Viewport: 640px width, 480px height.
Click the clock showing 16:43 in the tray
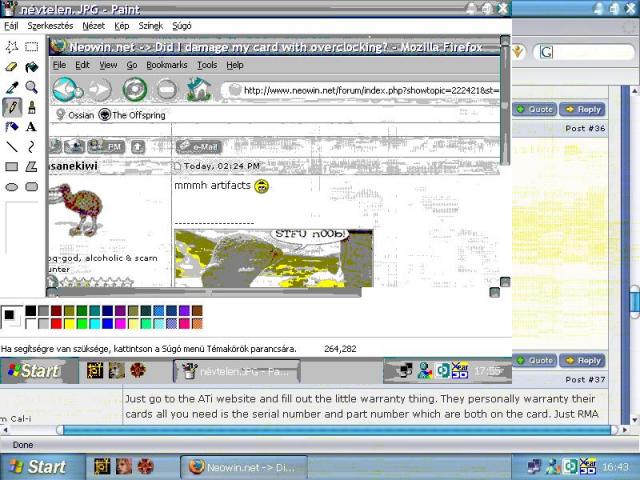click(615, 467)
